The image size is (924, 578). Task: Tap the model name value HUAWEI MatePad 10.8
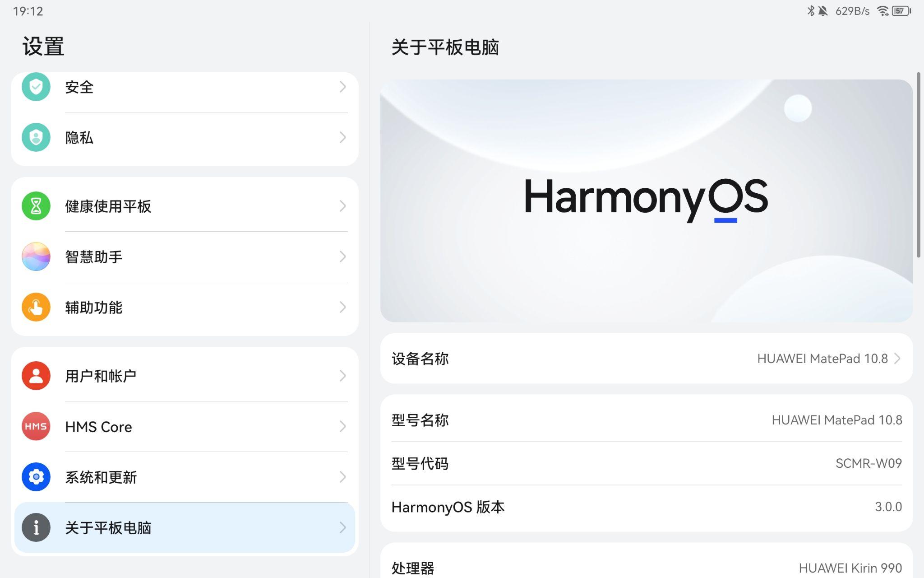click(x=837, y=420)
